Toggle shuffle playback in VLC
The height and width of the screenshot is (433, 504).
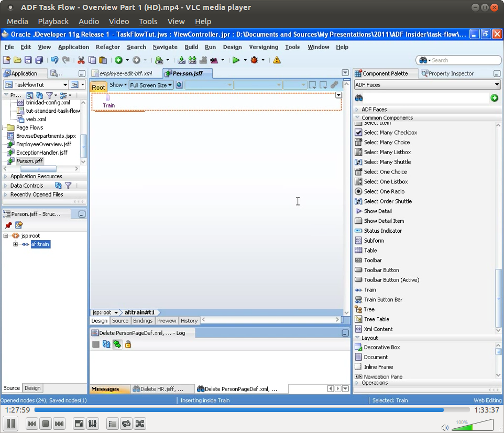139,424
